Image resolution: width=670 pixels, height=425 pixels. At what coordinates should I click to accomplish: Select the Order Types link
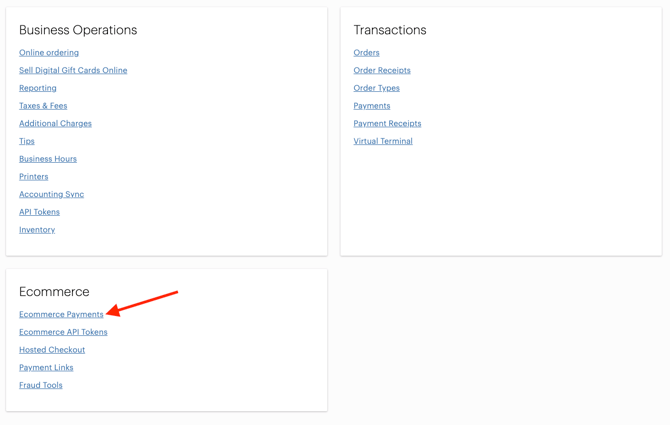tap(376, 88)
